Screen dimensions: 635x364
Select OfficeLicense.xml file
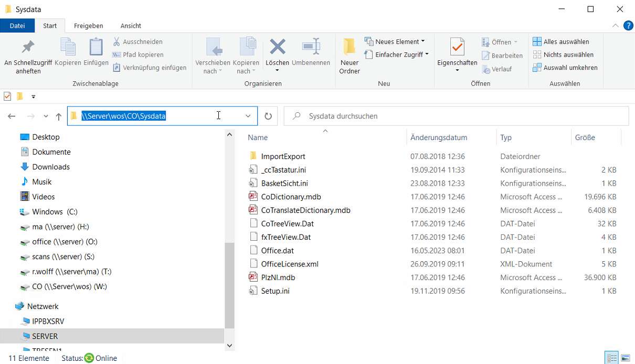pyautogui.click(x=290, y=264)
